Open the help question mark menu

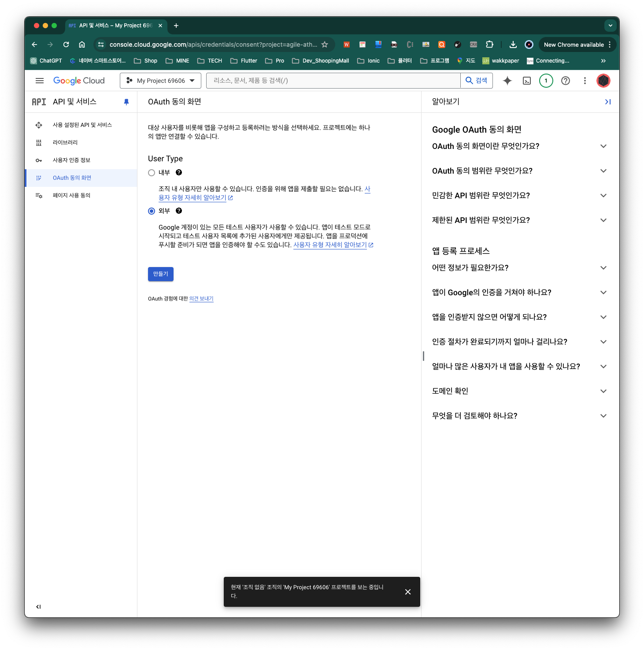[x=566, y=81]
